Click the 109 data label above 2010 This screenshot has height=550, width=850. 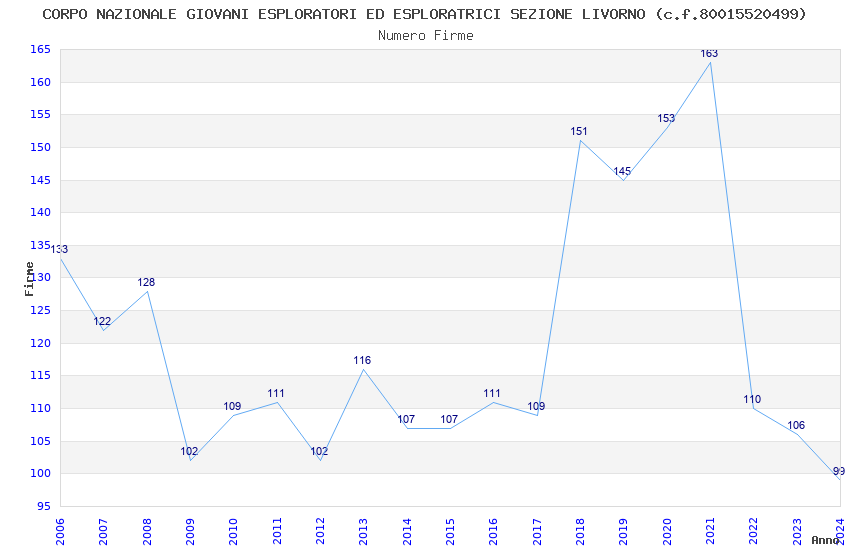point(232,406)
